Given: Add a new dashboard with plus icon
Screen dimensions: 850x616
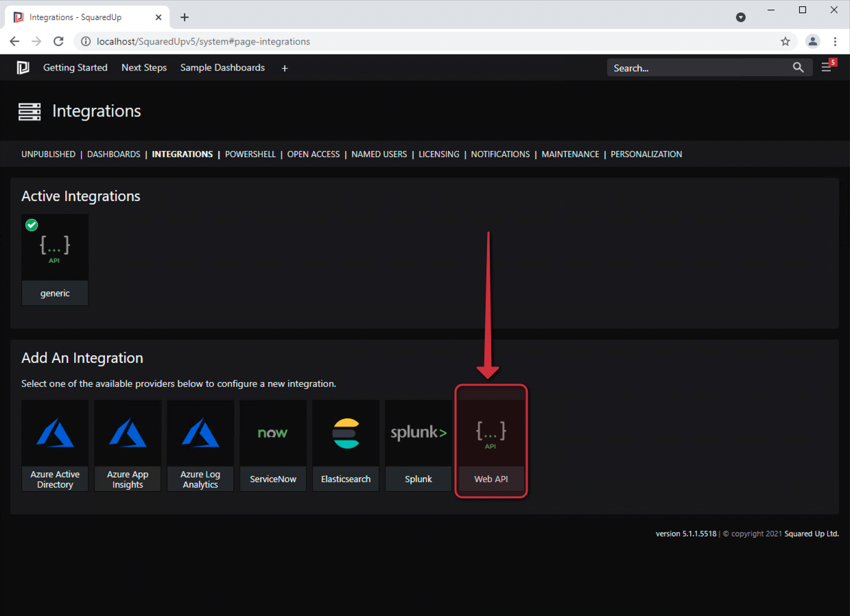Looking at the screenshot, I should click(285, 68).
